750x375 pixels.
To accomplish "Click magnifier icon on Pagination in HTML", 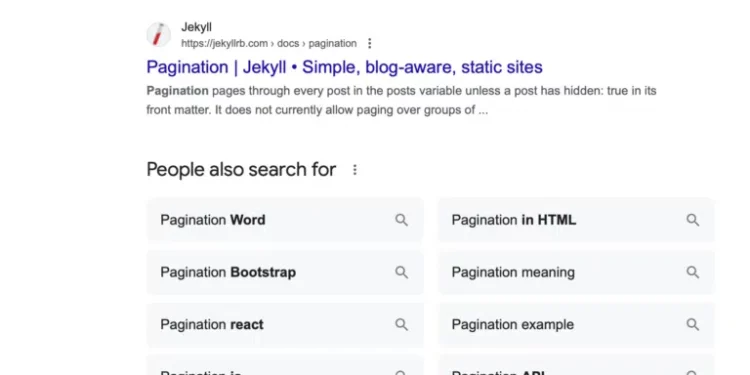I will pos(693,220).
